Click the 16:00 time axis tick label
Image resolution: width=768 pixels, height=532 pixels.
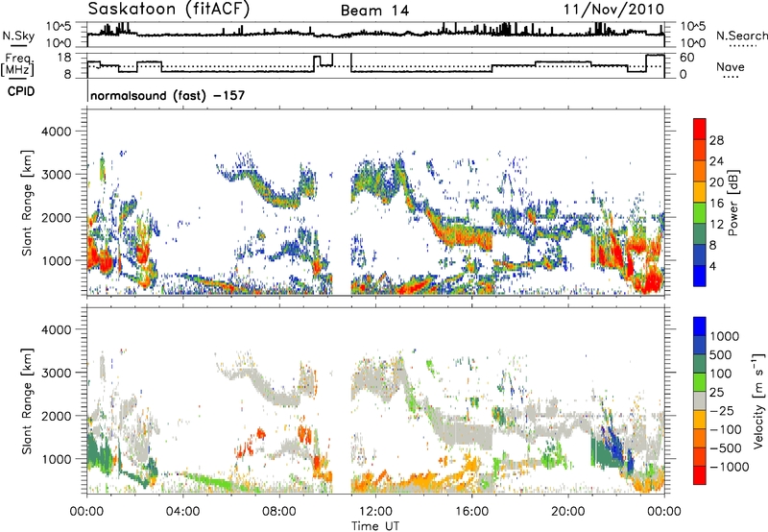coord(471,512)
